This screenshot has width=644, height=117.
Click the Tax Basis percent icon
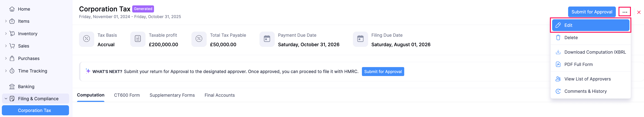pos(87,39)
